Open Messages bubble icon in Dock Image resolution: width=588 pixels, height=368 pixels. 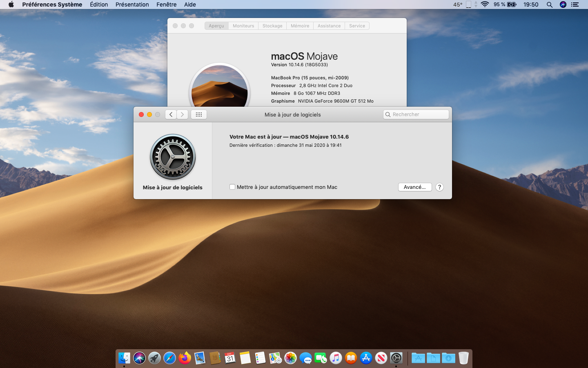305,358
